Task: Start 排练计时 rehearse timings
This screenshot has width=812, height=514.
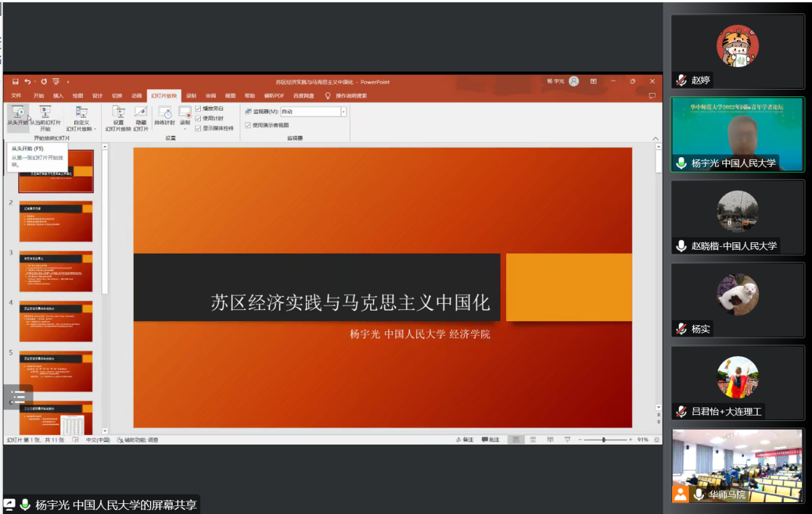Action: [x=165, y=113]
